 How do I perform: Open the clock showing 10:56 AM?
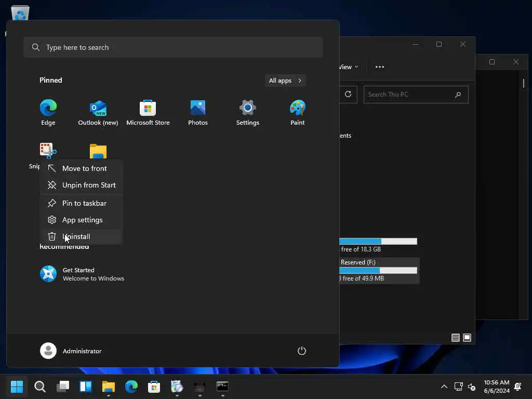[x=496, y=387]
